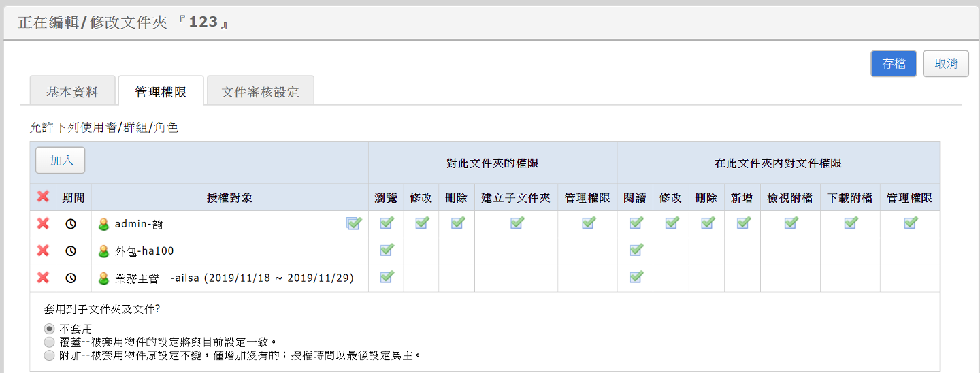Switch to the 基本資料 tab
Image resolution: width=980 pixels, height=373 pixels.
(x=72, y=92)
